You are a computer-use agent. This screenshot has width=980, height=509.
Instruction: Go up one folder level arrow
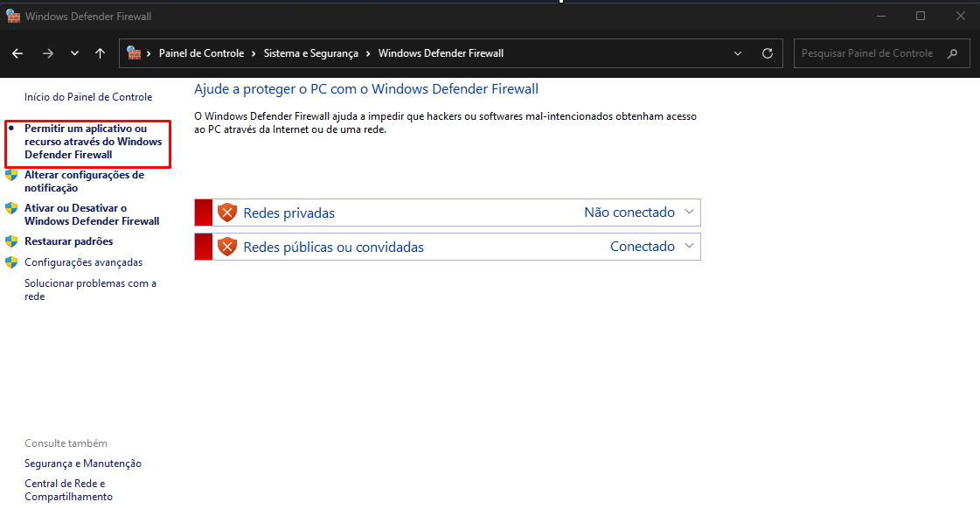100,53
